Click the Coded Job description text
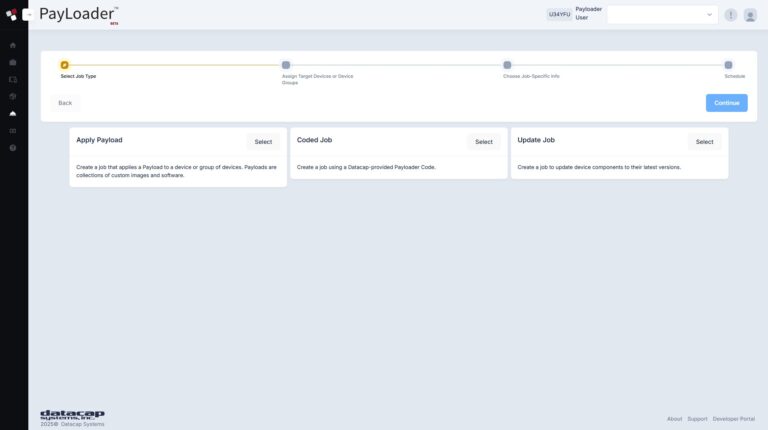Screen dimensions: 768x430 pos(366,167)
